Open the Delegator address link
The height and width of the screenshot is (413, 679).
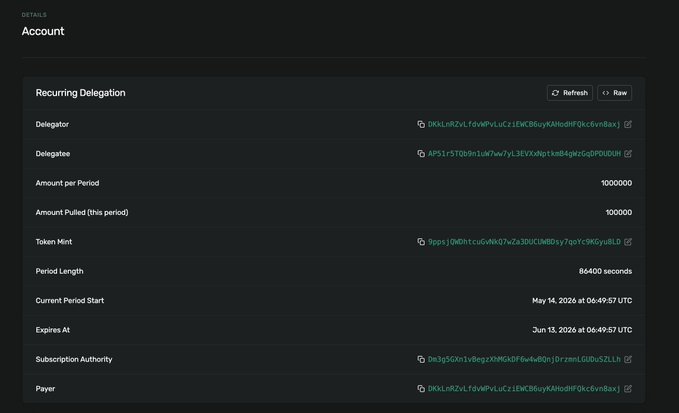click(524, 124)
